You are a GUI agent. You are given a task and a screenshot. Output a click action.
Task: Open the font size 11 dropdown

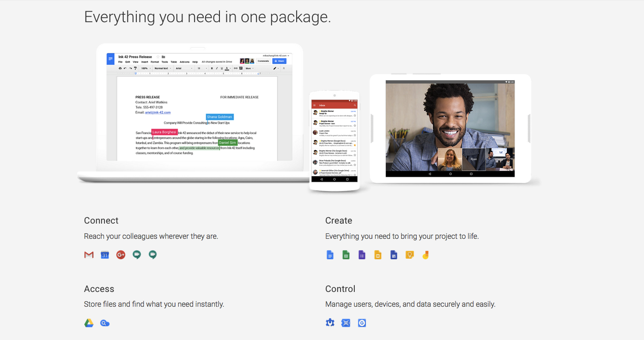click(202, 68)
